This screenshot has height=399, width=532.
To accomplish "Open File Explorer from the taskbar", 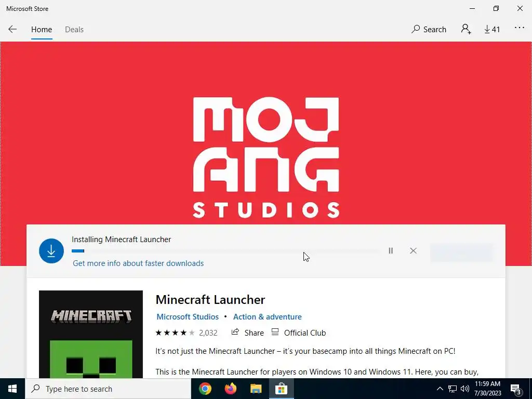I will pyautogui.click(x=256, y=389).
